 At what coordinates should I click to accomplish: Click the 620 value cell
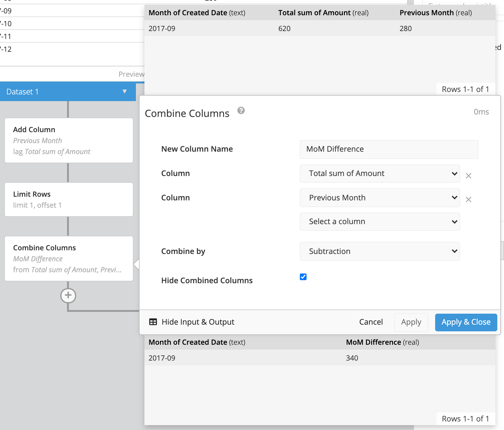284,28
